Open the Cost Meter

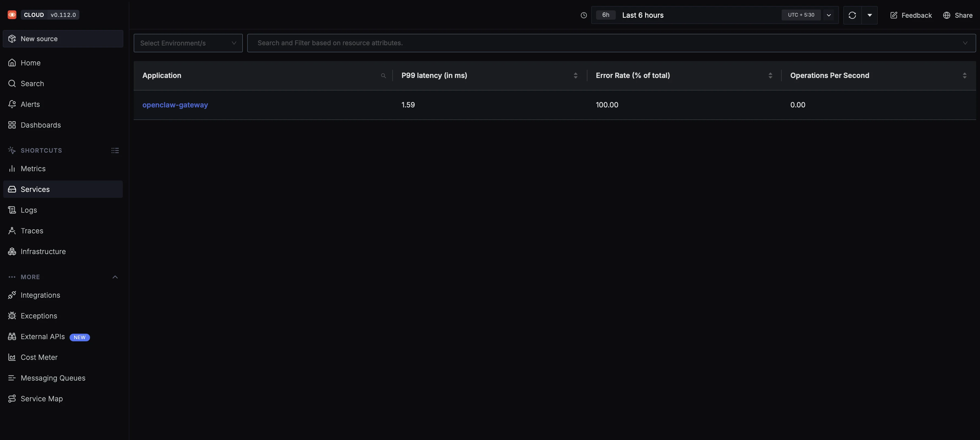point(38,357)
